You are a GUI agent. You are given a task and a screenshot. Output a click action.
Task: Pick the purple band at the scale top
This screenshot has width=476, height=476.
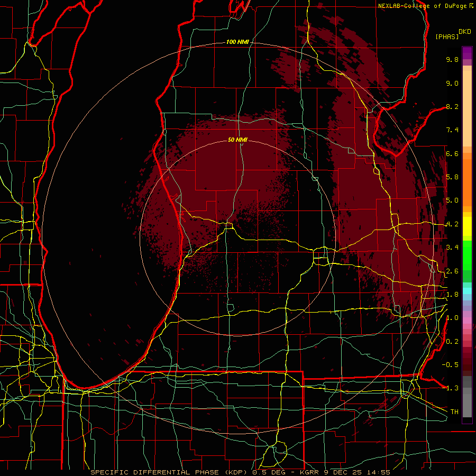coord(467,53)
